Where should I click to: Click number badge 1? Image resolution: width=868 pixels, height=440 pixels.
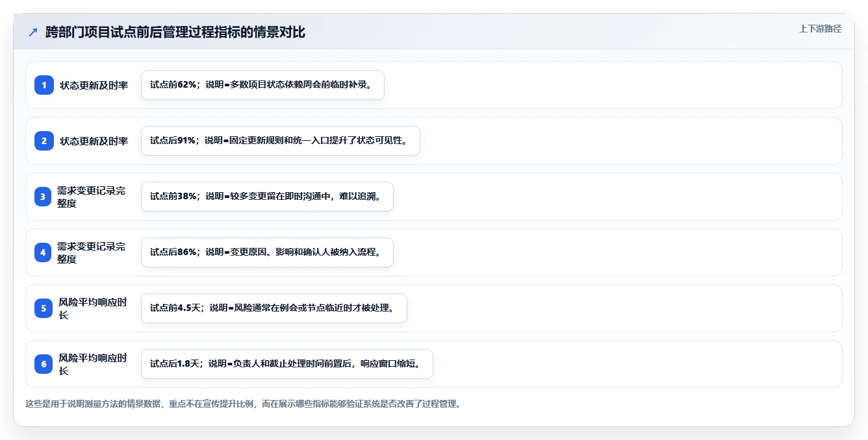(x=44, y=85)
